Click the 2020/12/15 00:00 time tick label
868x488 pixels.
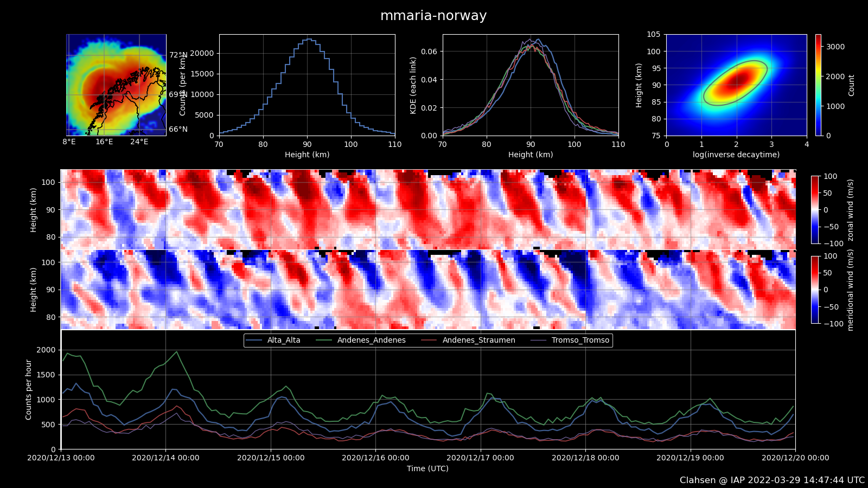271,458
